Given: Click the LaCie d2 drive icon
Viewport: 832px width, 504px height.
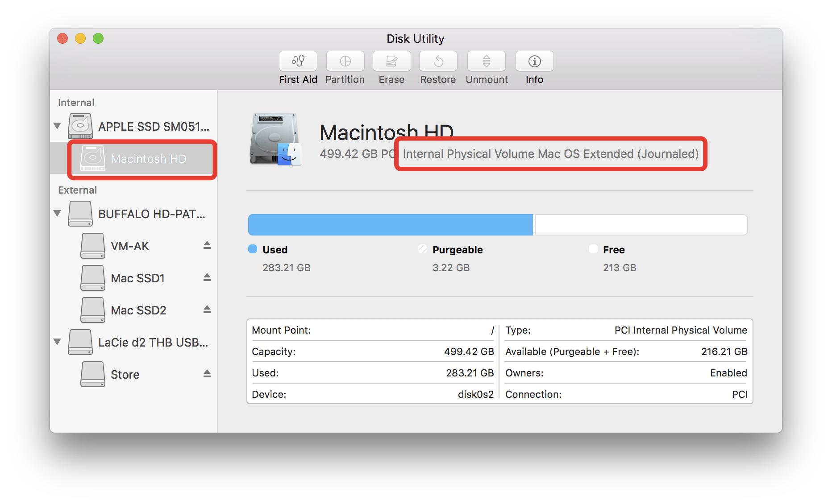Looking at the screenshot, I should (80, 342).
